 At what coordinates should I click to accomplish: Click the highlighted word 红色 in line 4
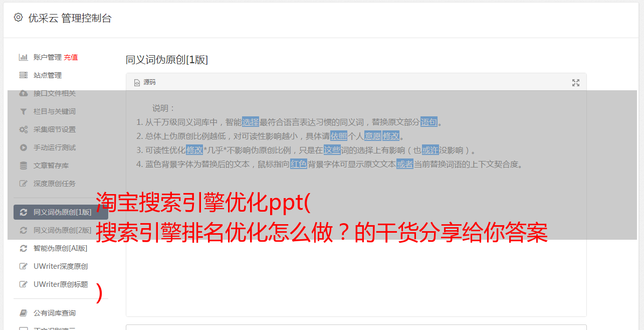tap(299, 164)
